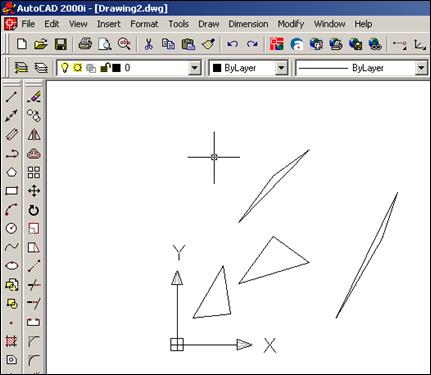Toggle layer 0 freeze sun icon
431x375 pixels.
[x=78, y=68]
